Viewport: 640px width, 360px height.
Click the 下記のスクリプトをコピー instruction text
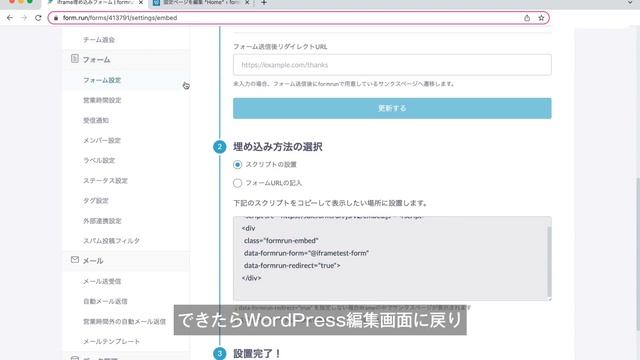(x=331, y=203)
